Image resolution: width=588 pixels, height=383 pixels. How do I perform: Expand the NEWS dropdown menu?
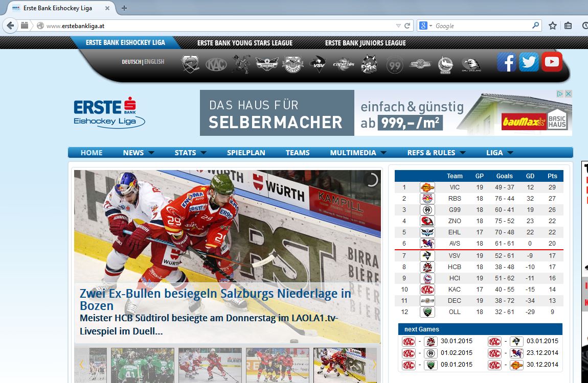tap(139, 153)
